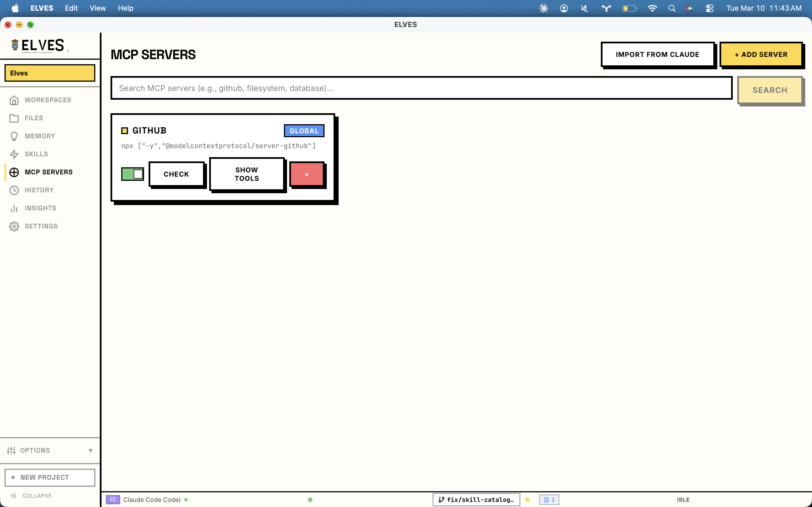This screenshot has height=507, width=812.
Task: Click the yellow checkbox beside GITHUB
Action: (125, 131)
